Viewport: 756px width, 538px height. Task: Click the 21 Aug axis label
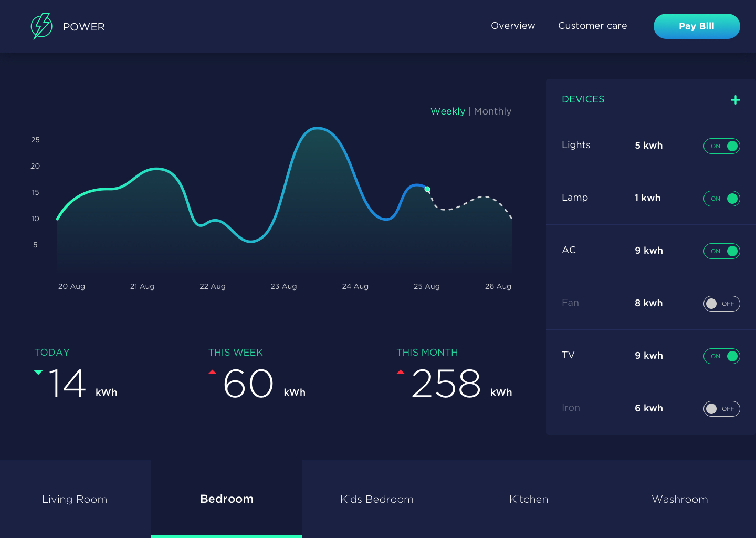coord(142,286)
